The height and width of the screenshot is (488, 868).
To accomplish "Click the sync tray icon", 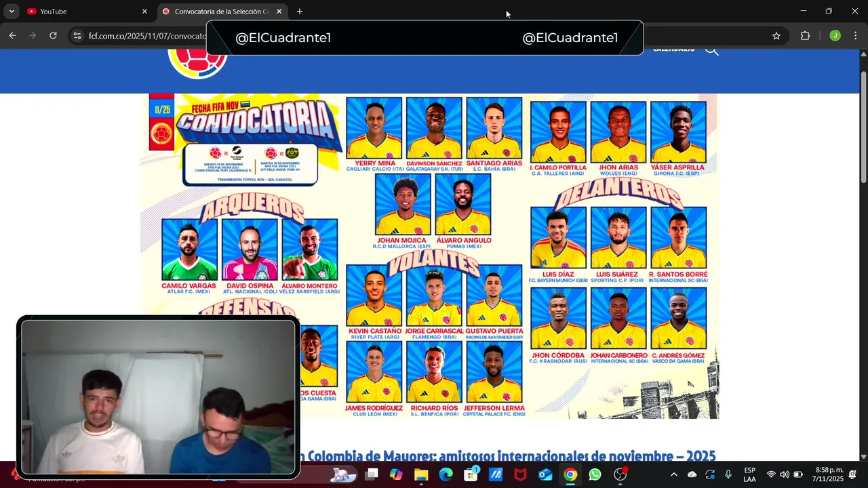I will click(x=710, y=474).
